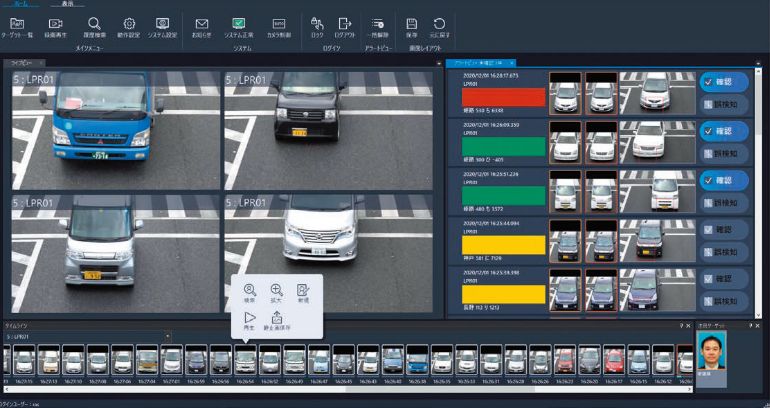Open the カメラ制御 camera control icon
The width and height of the screenshot is (770, 408).
pos(279,27)
